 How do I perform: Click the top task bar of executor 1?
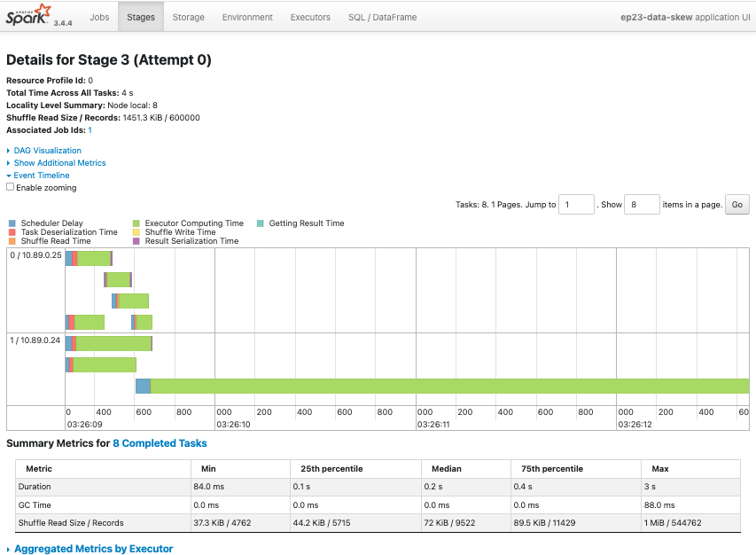[x=109, y=343]
